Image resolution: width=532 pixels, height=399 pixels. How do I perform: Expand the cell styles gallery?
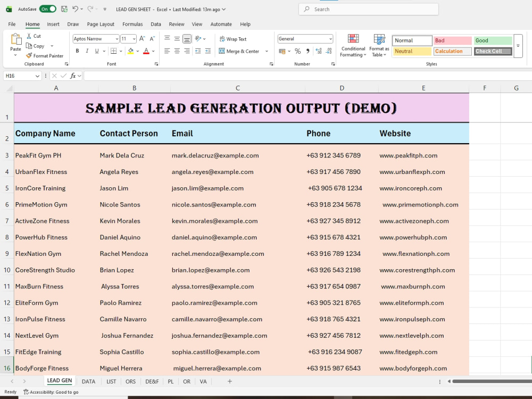(518, 46)
